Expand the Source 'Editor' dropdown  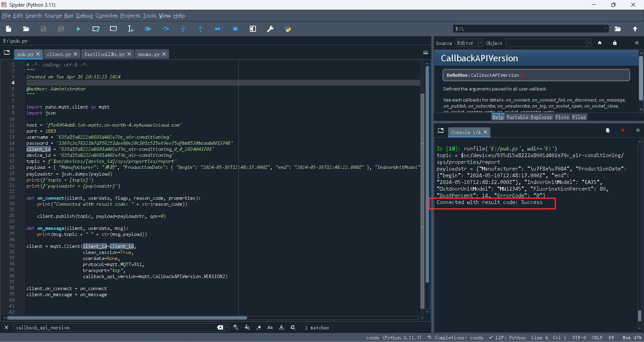(480, 43)
